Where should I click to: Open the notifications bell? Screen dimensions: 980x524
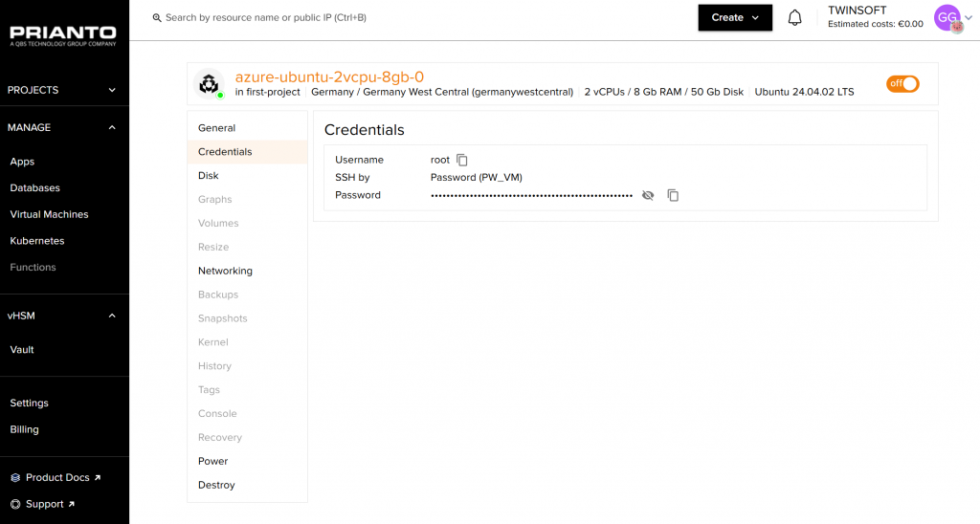[794, 18]
